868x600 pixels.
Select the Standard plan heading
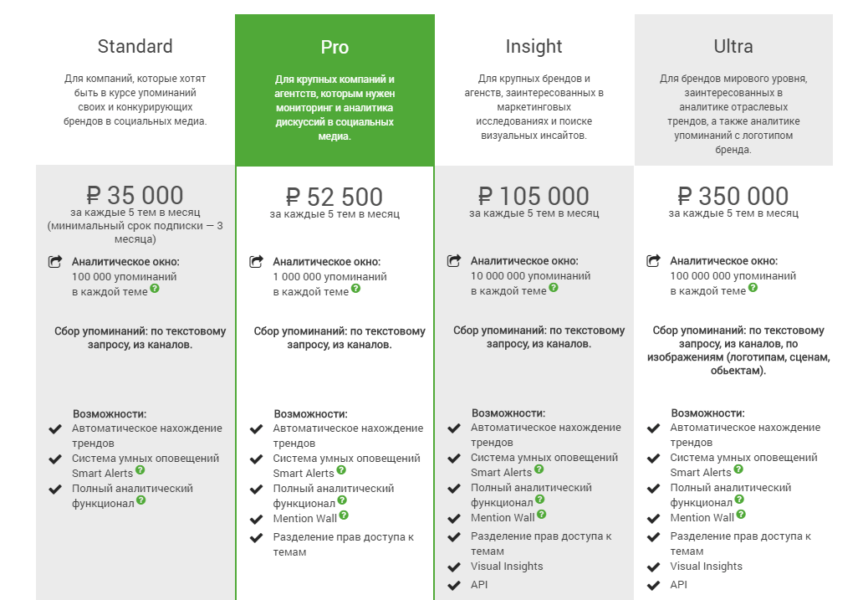(x=135, y=47)
